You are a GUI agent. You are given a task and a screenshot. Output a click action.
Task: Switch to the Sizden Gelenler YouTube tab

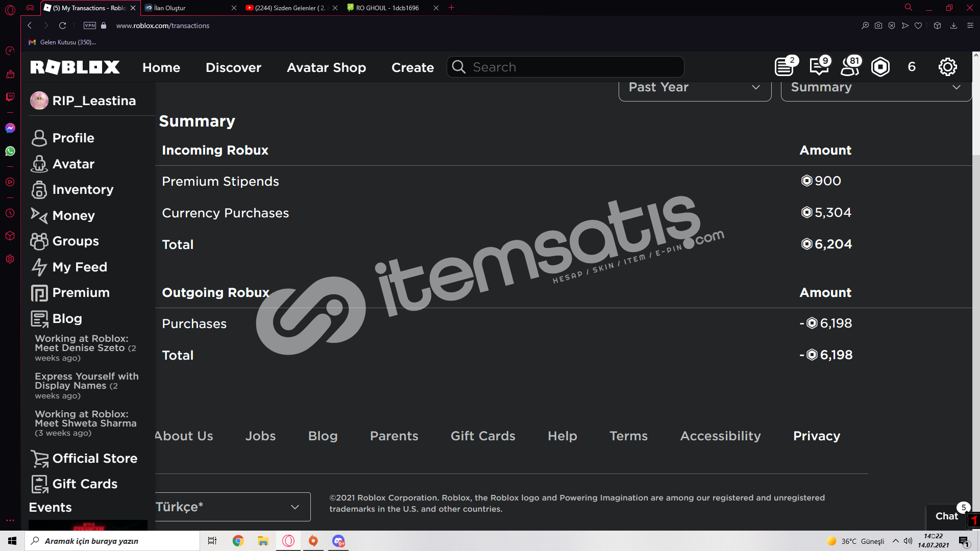(291, 8)
